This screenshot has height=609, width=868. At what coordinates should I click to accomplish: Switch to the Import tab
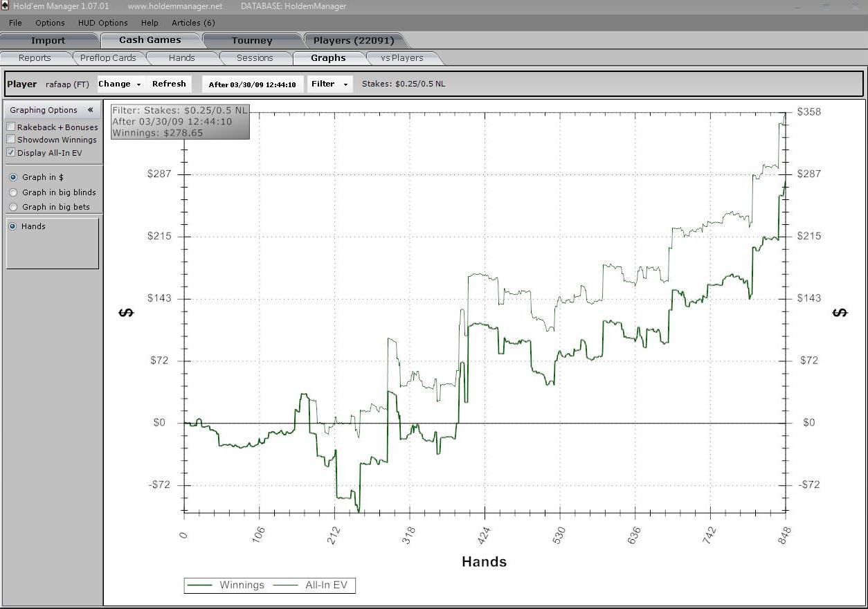coord(48,40)
